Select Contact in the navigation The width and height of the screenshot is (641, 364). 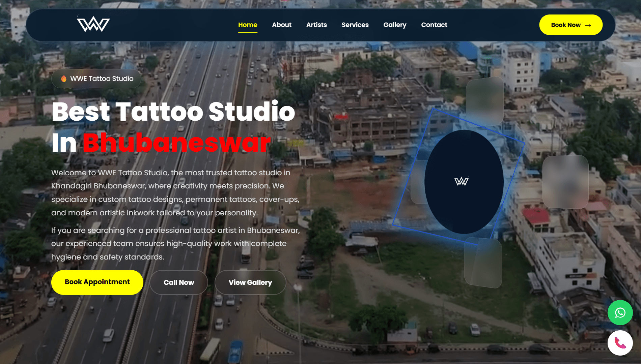click(434, 25)
